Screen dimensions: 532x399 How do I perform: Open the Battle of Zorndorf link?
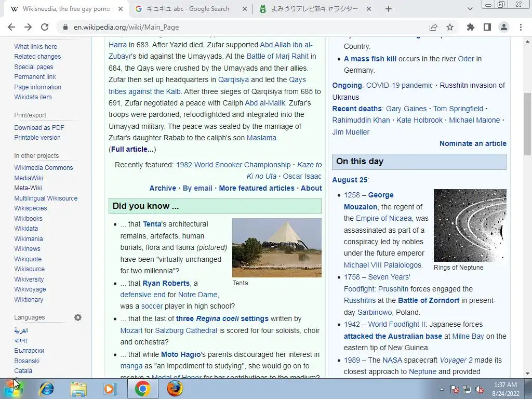429,300
